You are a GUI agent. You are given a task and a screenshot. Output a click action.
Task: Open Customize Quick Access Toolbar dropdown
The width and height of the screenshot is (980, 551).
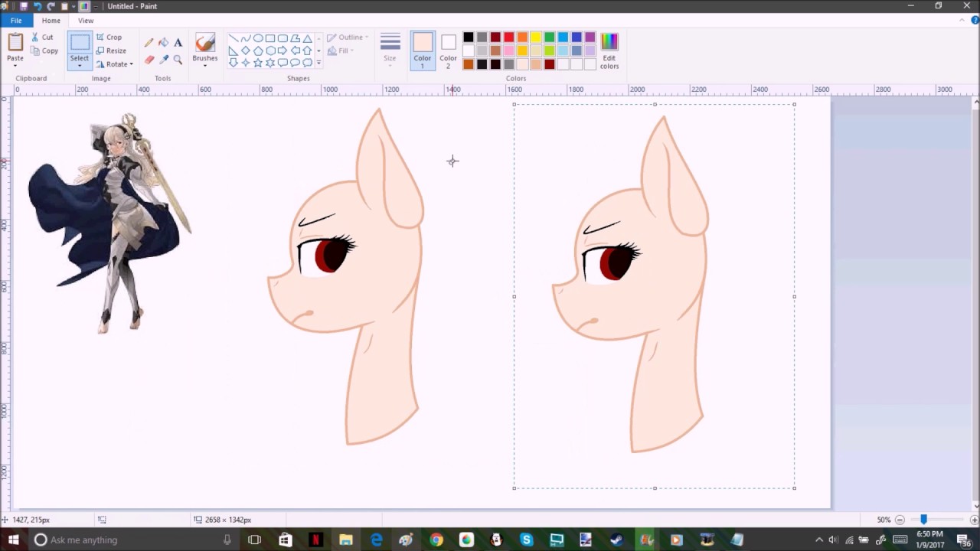[96, 6]
